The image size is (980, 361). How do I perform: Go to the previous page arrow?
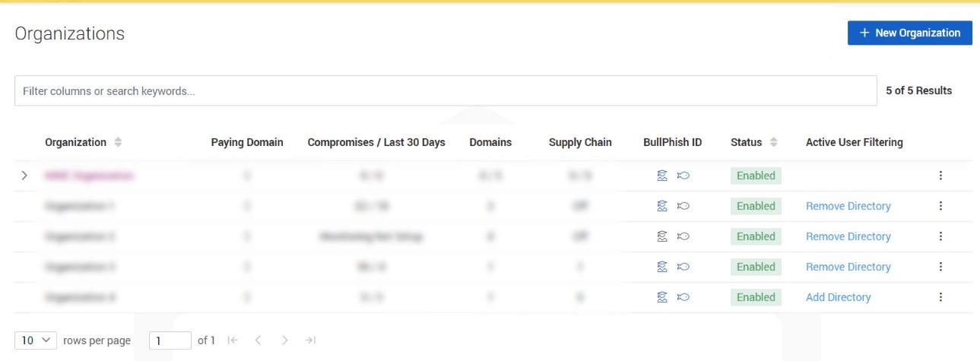pos(258,340)
